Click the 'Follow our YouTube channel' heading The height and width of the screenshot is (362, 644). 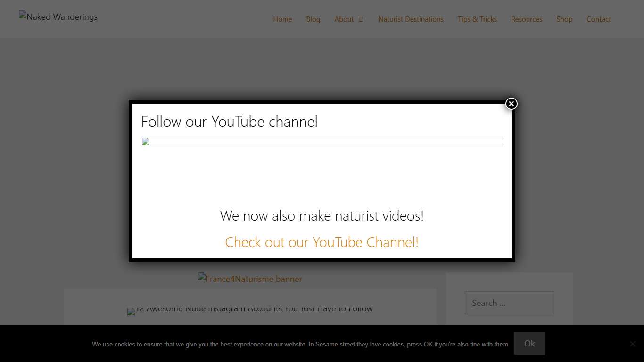click(x=229, y=122)
